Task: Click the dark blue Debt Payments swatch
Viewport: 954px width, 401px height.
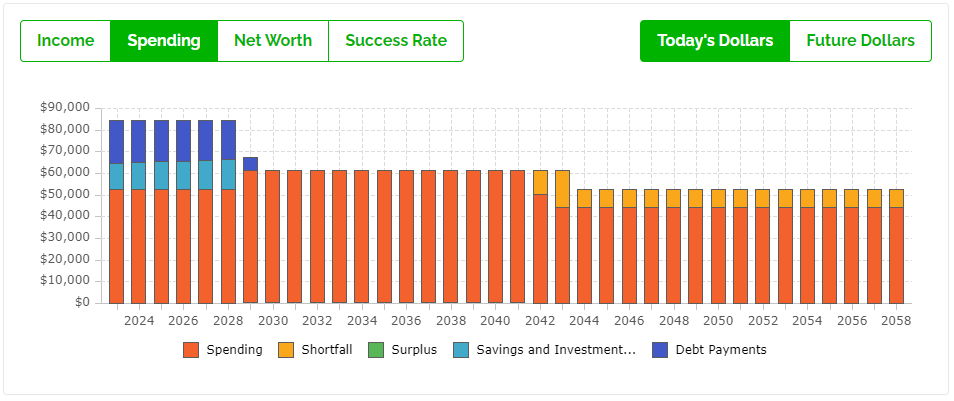Action: 660,350
